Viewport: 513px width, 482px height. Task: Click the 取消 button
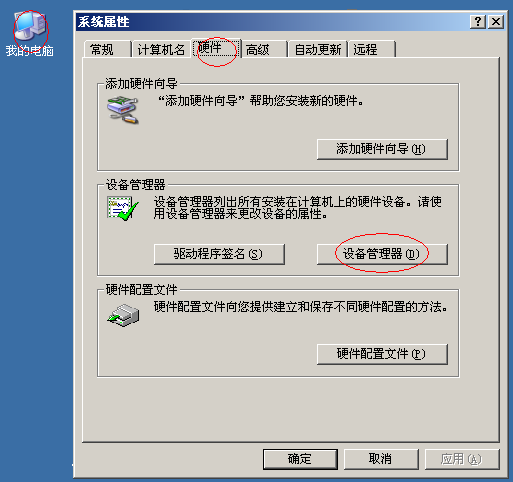(381, 459)
